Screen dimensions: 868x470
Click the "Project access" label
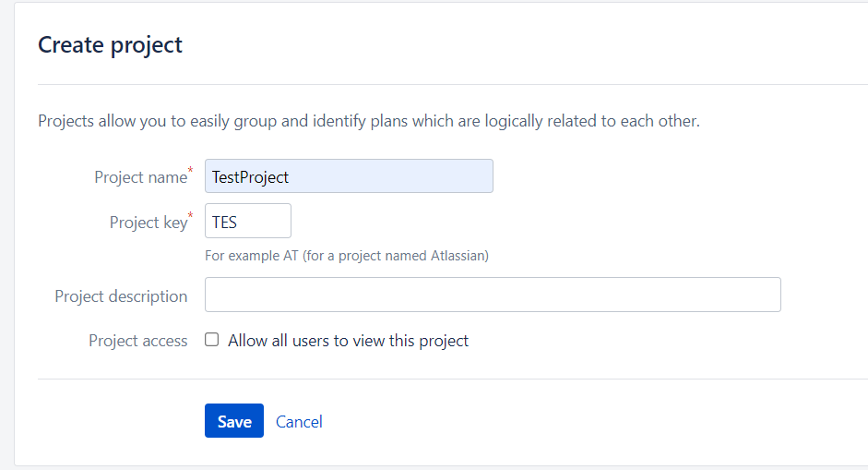tap(137, 341)
